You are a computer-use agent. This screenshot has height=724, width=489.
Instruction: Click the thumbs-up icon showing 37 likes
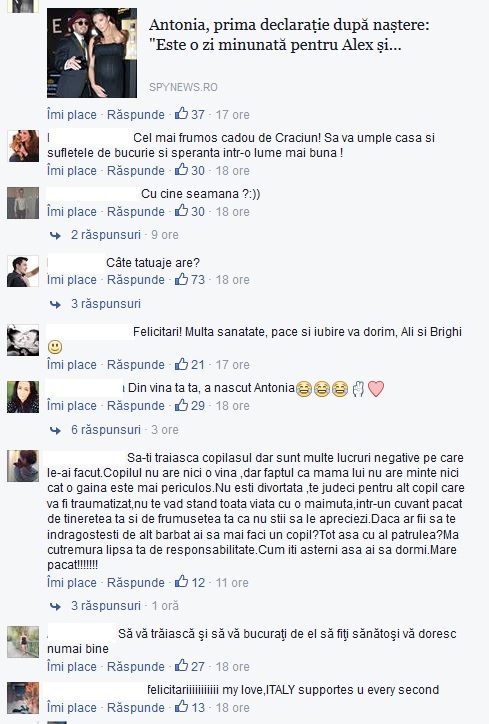[181, 114]
